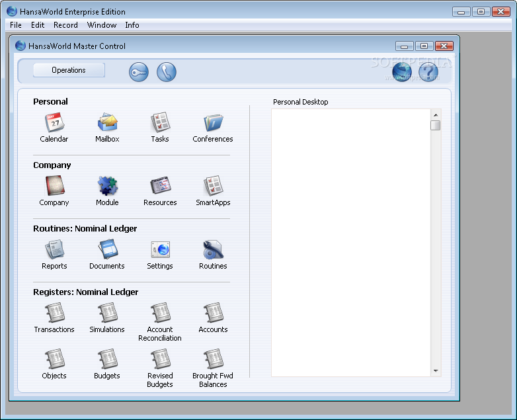517x420 pixels.
Task: Open the Brought Fwd Balances register
Action: pos(213,358)
